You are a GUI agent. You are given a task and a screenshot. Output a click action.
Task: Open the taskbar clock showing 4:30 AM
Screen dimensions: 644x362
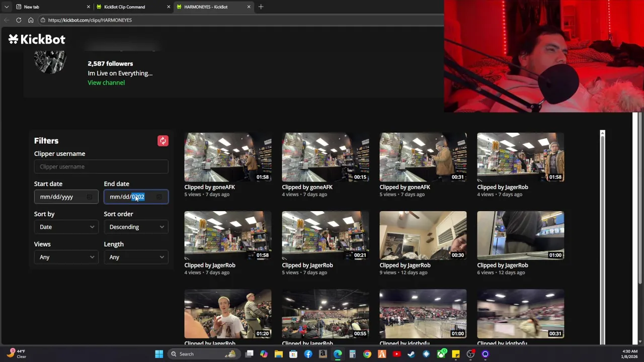click(x=630, y=354)
